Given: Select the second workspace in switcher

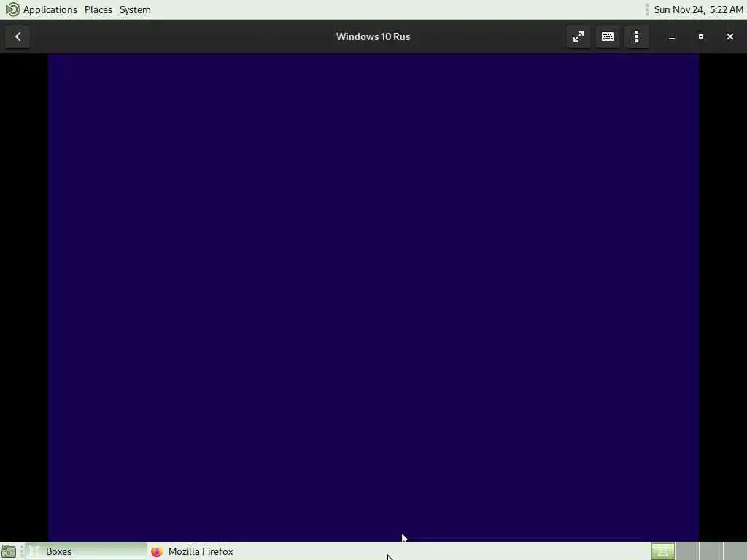Looking at the screenshot, I should (687, 551).
